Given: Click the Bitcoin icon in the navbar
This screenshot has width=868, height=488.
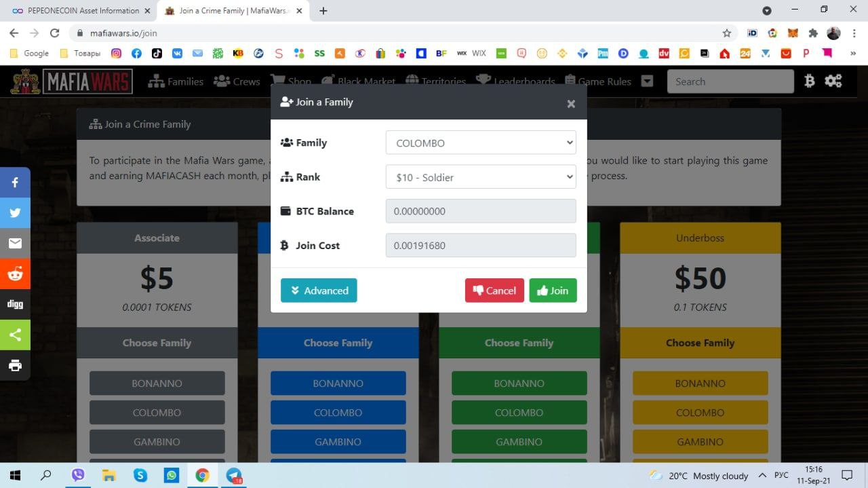Looking at the screenshot, I should 809,81.
